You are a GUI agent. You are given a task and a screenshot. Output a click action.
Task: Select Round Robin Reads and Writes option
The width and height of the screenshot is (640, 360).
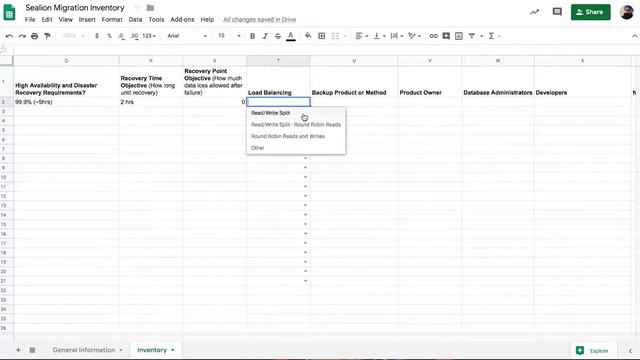click(296, 136)
